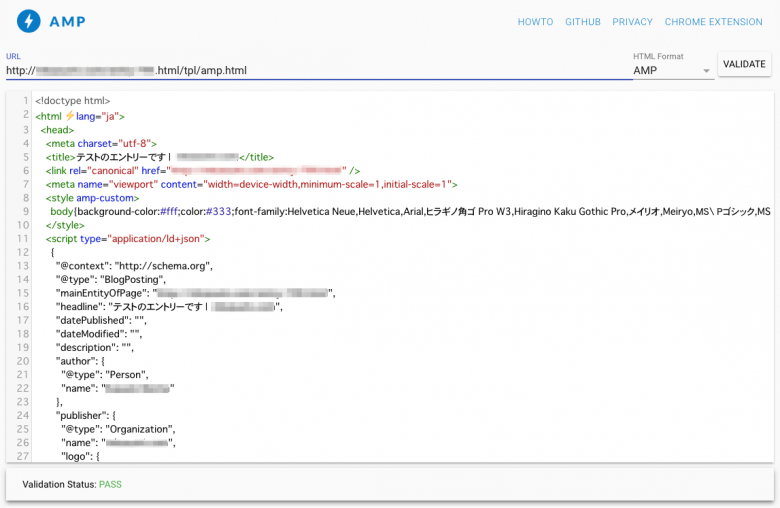Screen dimensions: 780x508
Task: Click the AMP title text in header
Action: tap(67, 22)
